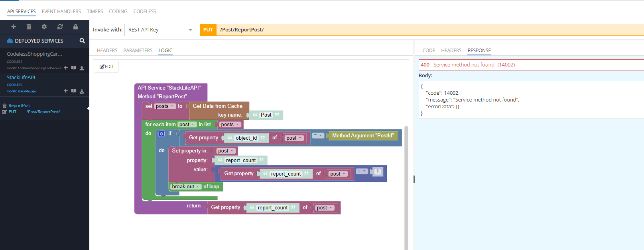Delete the ReportPost method via trash icon
The width and height of the screenshot is (644, 250).
click(x=4, y=106)
